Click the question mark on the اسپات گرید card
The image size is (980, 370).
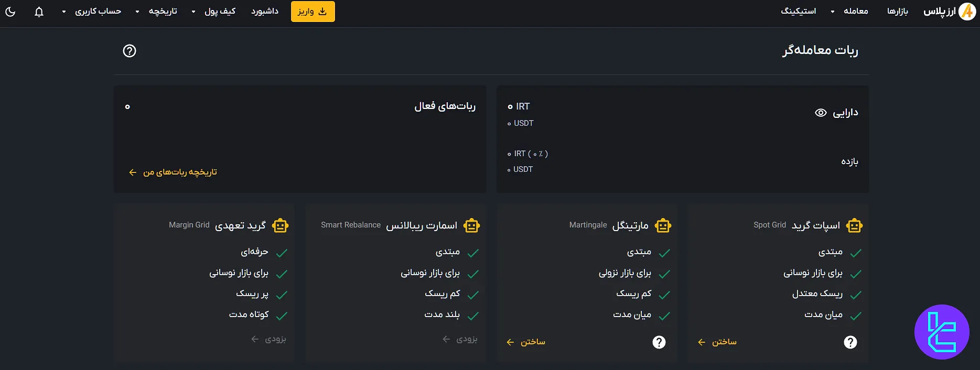(x=850, y=342)
